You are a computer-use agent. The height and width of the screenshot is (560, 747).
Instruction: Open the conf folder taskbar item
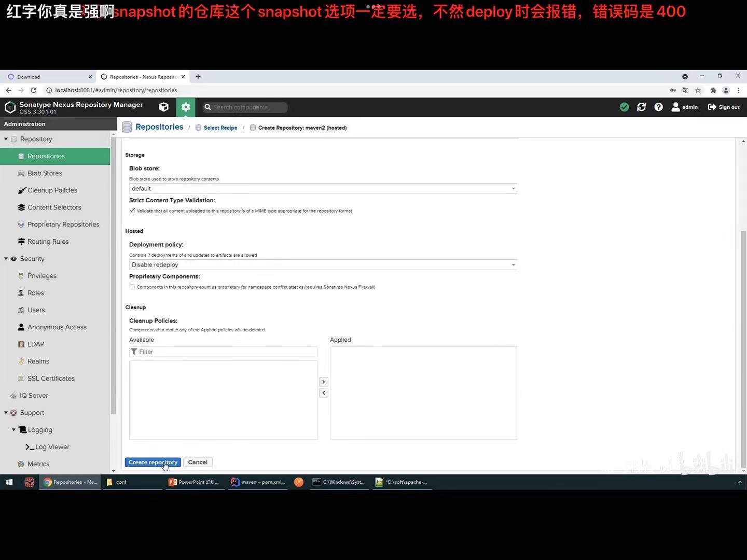click(133, 482)
